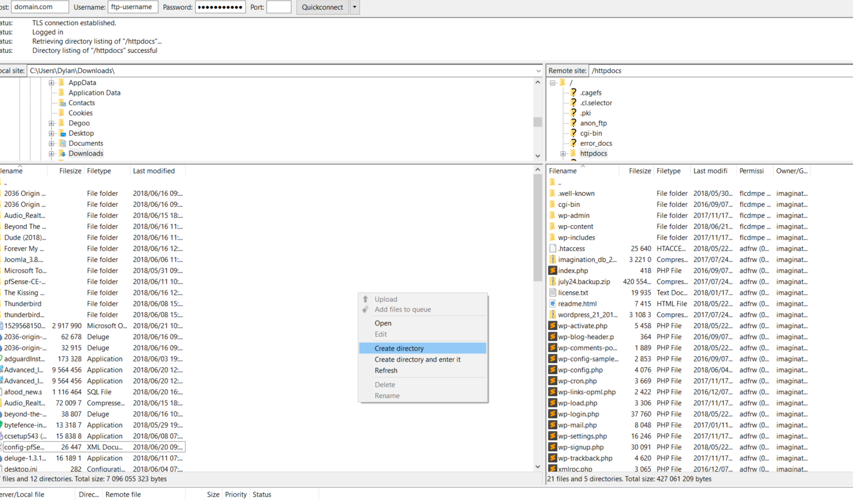Image resolution: width=853 pixels, height=504 pixels.
Task: Expand the Degoo tree node
Action: (51, 123)
